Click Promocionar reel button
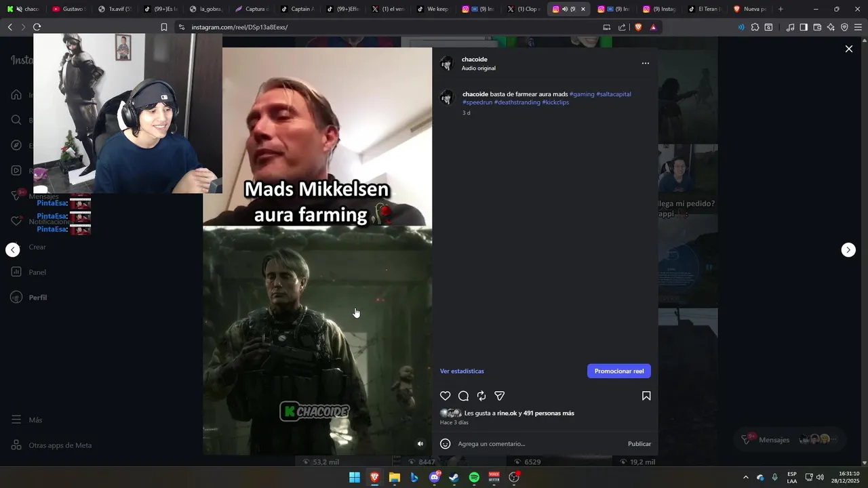868x488 pixels. 619,371
